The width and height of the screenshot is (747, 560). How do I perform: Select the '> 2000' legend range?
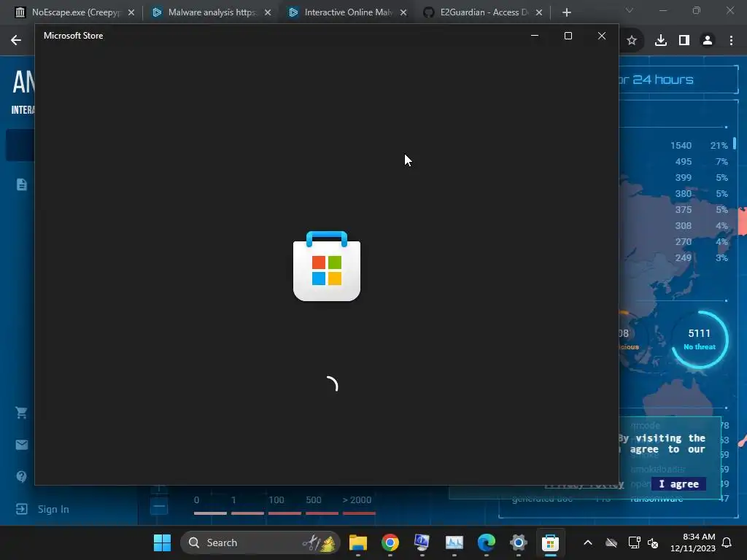tap(359, 505)
